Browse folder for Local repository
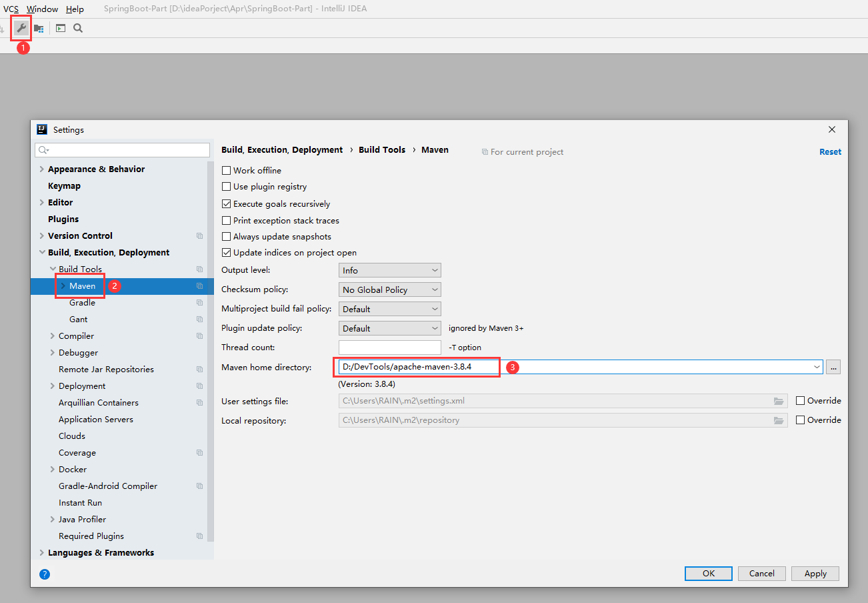This screenshot has height=603, width=868. 778,420
